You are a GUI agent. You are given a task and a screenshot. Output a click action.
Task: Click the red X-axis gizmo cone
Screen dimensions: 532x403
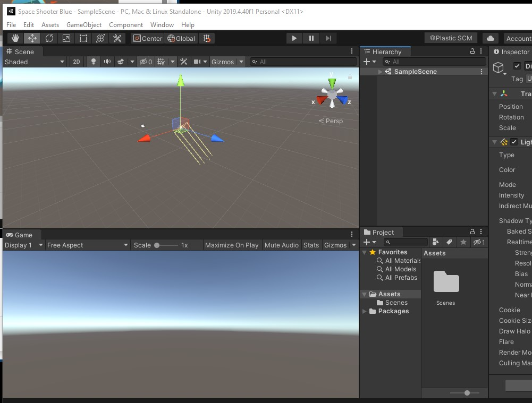pos(322,100)
